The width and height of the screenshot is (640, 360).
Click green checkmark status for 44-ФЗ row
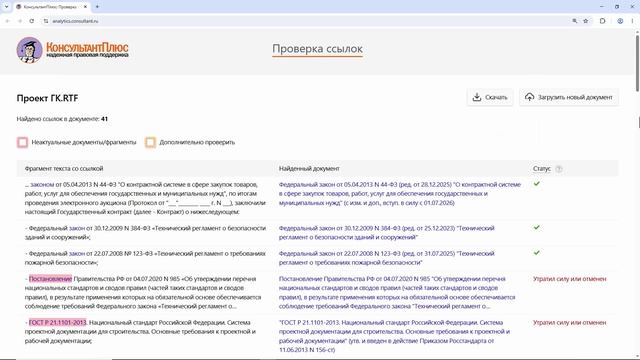[537, 184]
